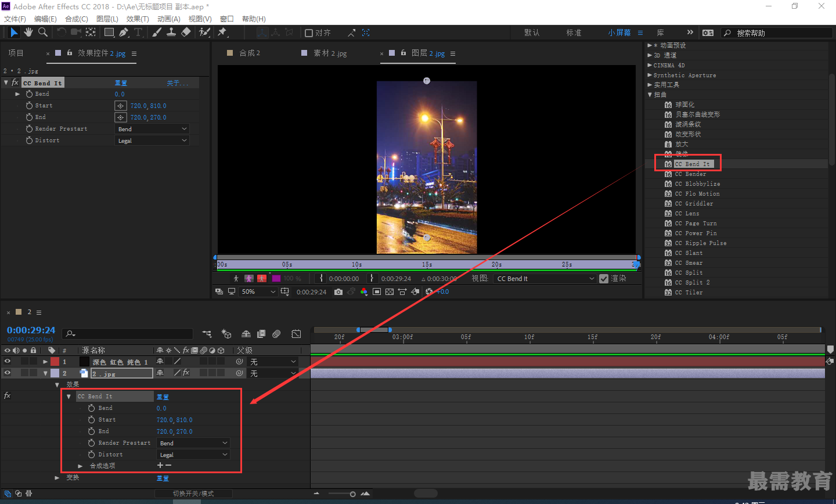Select the Hand tool
The image size is (836, 504).
28,33
